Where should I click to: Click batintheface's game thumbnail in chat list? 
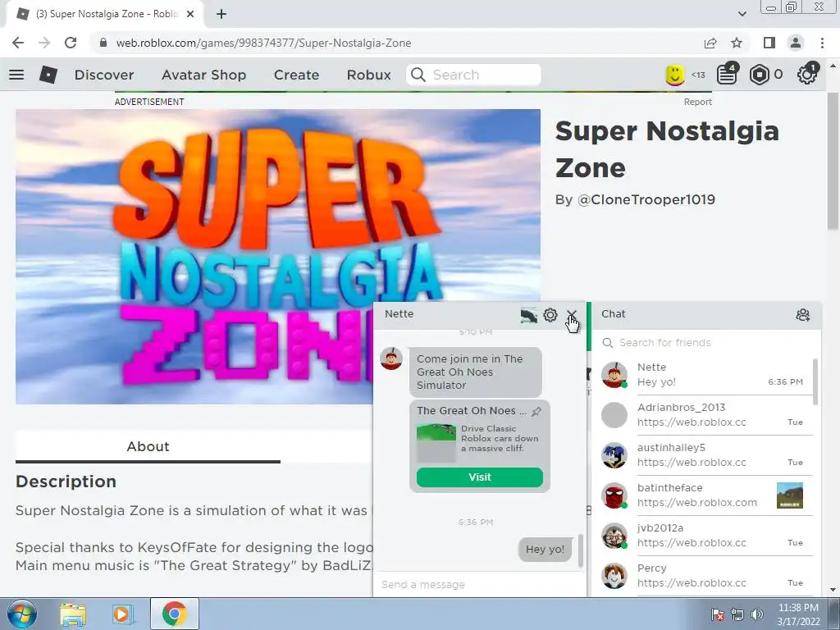click(790, 495)
